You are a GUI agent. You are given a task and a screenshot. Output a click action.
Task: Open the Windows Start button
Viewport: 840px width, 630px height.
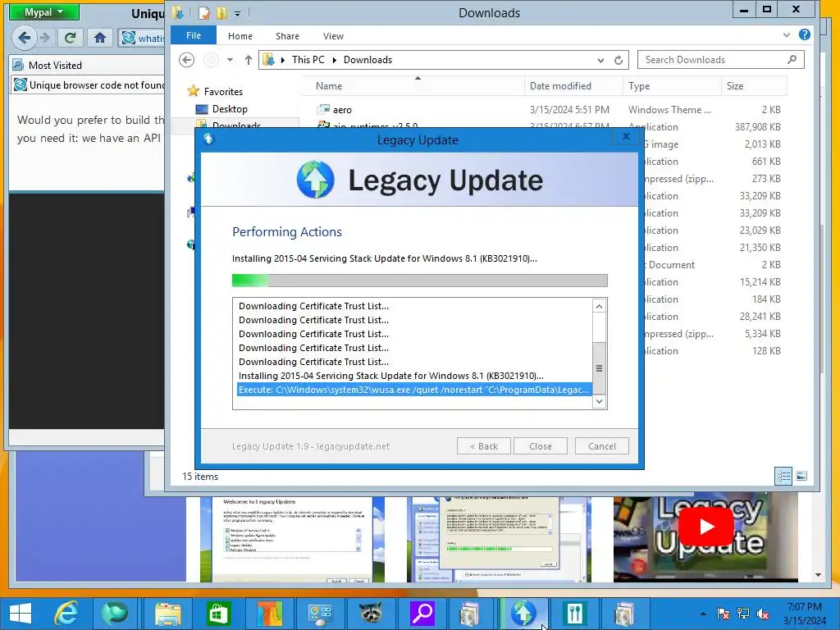click(21, 614)
